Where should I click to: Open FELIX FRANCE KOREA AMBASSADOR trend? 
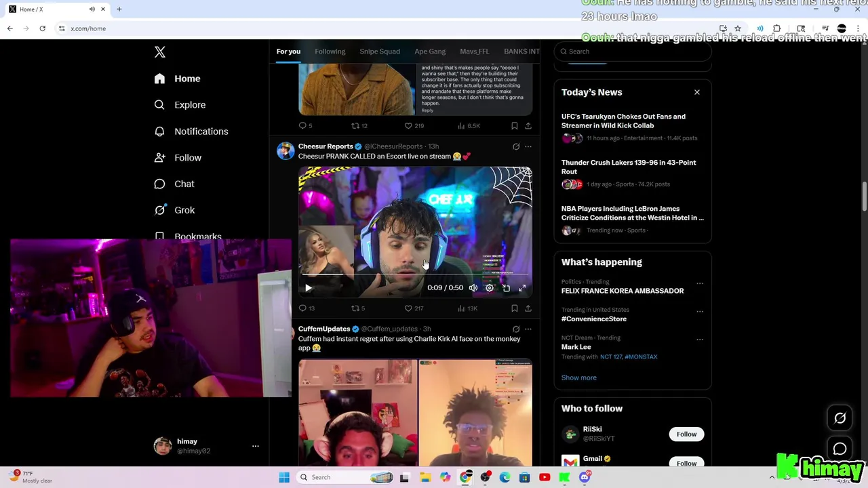pos(623,291)
